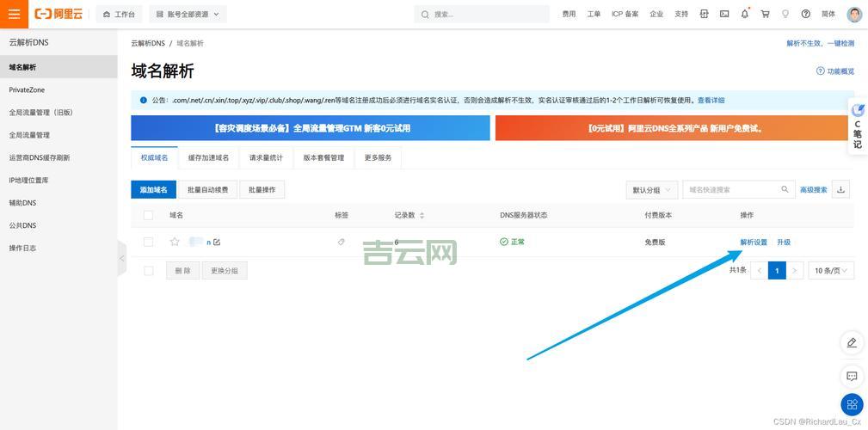Open 企业 in the top navigation
The image size is (868, 430).
(x=656, y=15)
